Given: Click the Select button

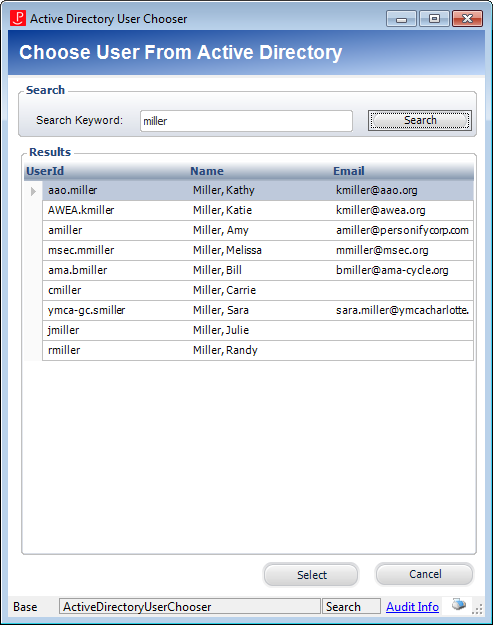Looking at the screenshot, I should pos(311,574).
